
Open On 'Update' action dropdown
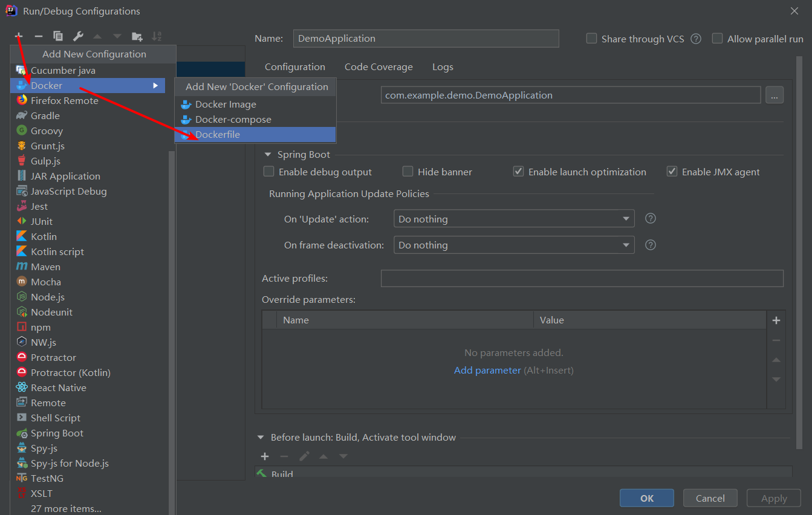[514, 219]
